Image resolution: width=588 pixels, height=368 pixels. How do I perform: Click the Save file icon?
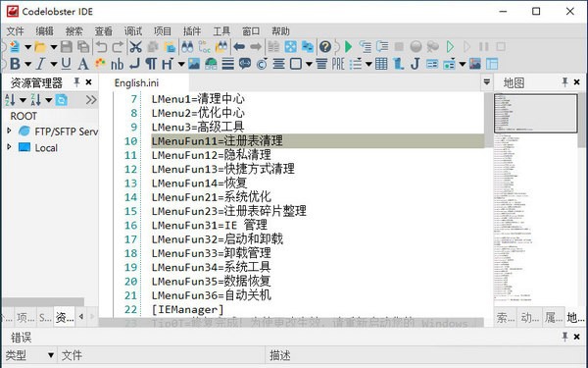(x=67, y=46)
